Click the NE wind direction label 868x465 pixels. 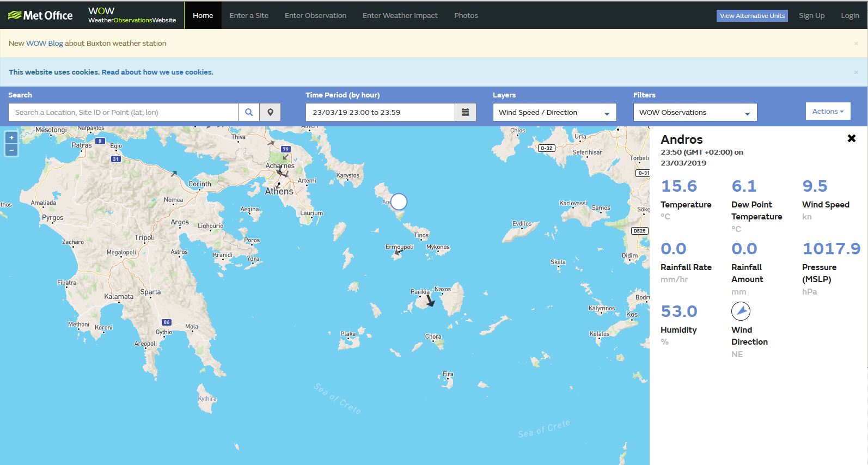click(x=737, y=354)
